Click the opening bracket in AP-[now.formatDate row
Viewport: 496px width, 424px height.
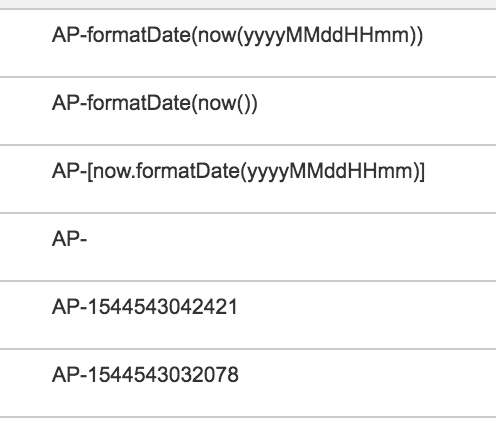(x=90, y=171)
